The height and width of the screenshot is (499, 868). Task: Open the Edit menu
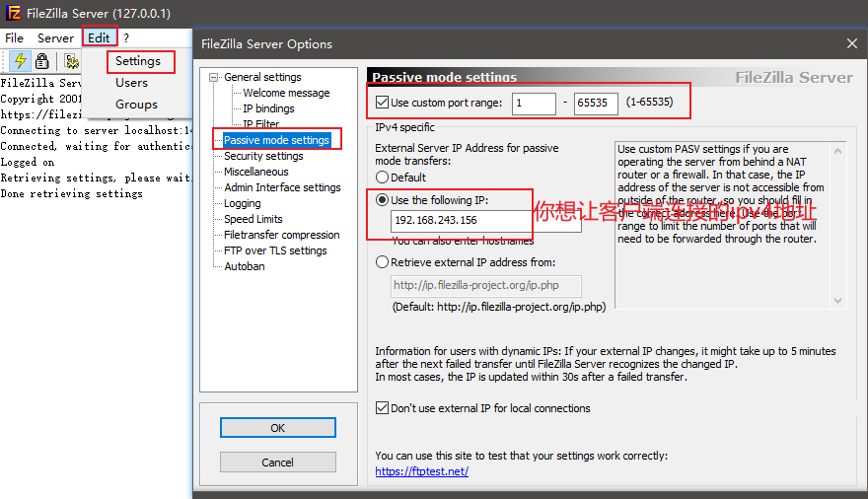click(99, 37)
